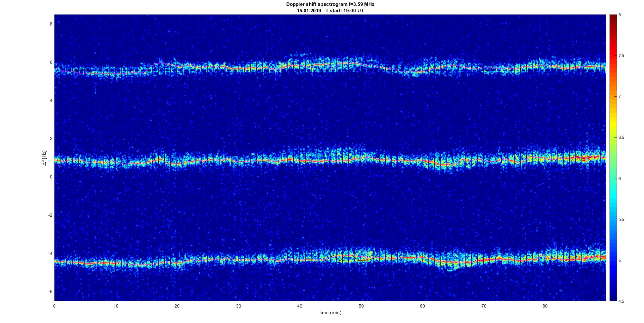Click the y-axis tick label '6'
This screenshot has height=323, width=644.
[51, 62]
